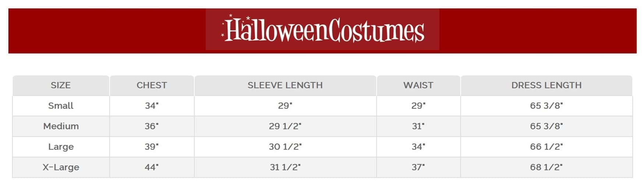The width and height of the screenshot is (644, 190).
Task: Click the HalloweenCostumes logo
Action: tap(323, 30)
